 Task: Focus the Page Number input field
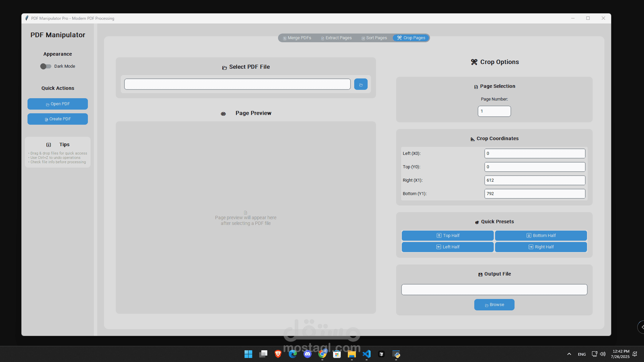[494, 111]
